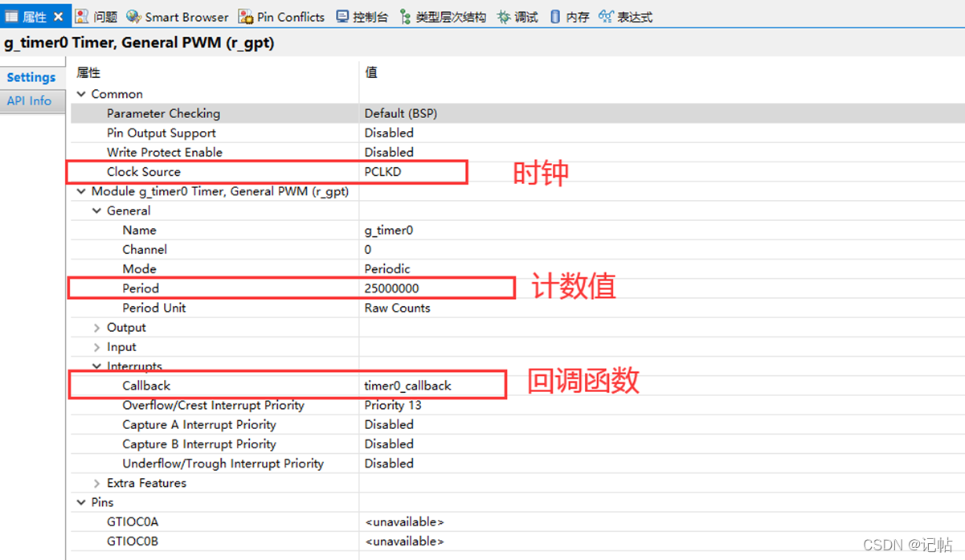Select the Pin Output Support label
965x560 pixels.
(x=162, y=133)
